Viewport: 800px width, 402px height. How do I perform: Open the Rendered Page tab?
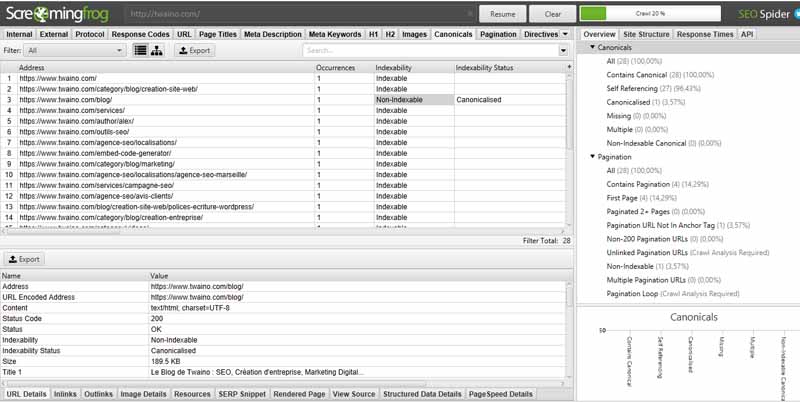click(x=299, y=394)
